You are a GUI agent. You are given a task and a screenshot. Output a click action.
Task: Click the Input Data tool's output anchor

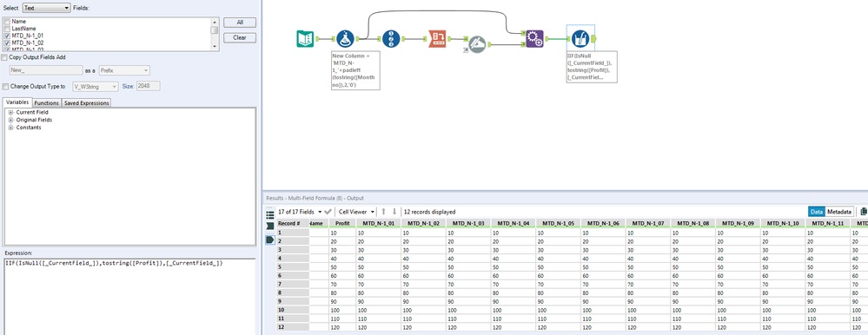coord(318,39)
